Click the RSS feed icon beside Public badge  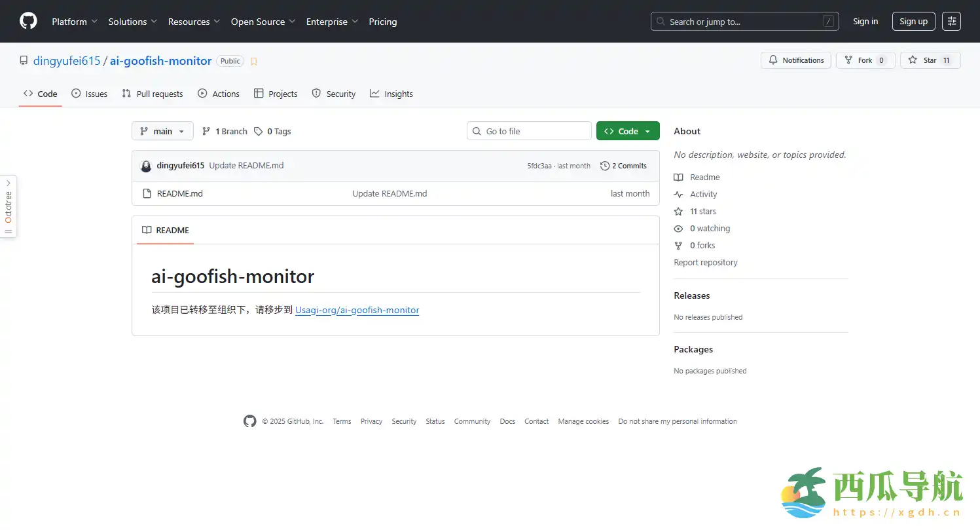pos(254,62)
